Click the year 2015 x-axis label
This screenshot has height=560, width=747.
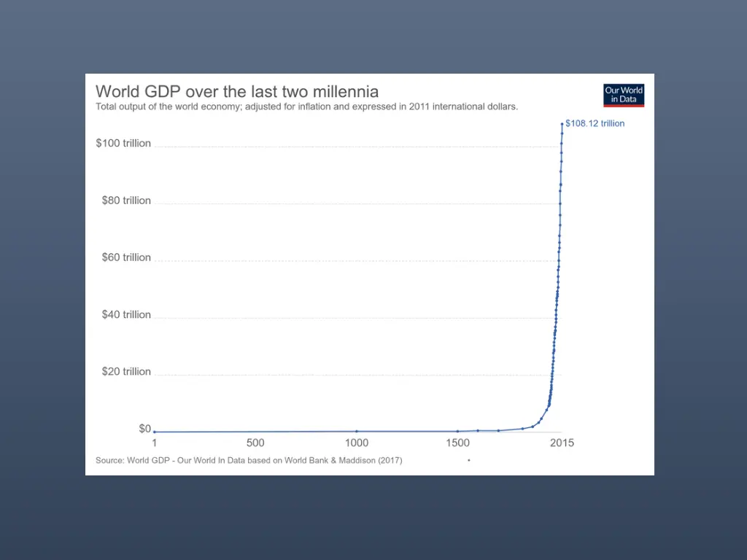(x=562, y=443)
